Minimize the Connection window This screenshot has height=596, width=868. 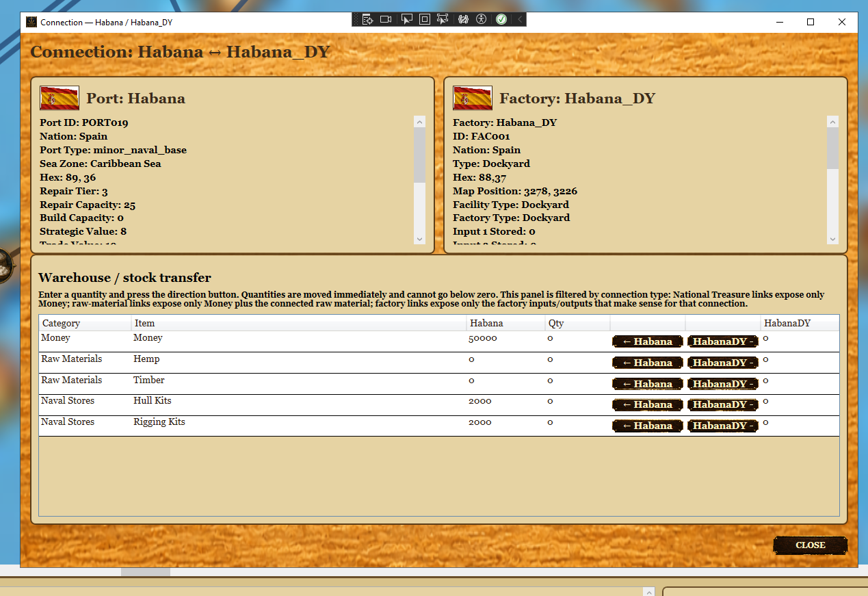click(779, 22)
